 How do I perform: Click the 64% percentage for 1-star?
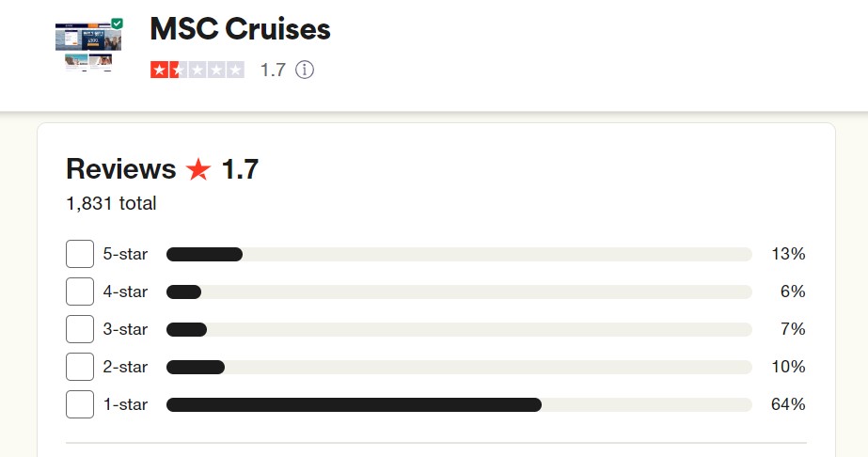788,404
